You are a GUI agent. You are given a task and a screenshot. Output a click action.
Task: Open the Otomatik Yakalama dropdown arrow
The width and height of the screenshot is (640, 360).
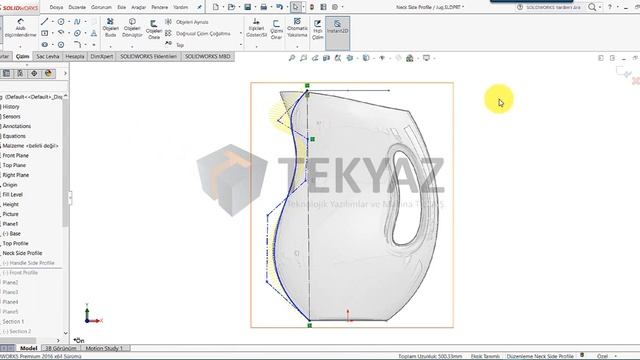point(297,46)
